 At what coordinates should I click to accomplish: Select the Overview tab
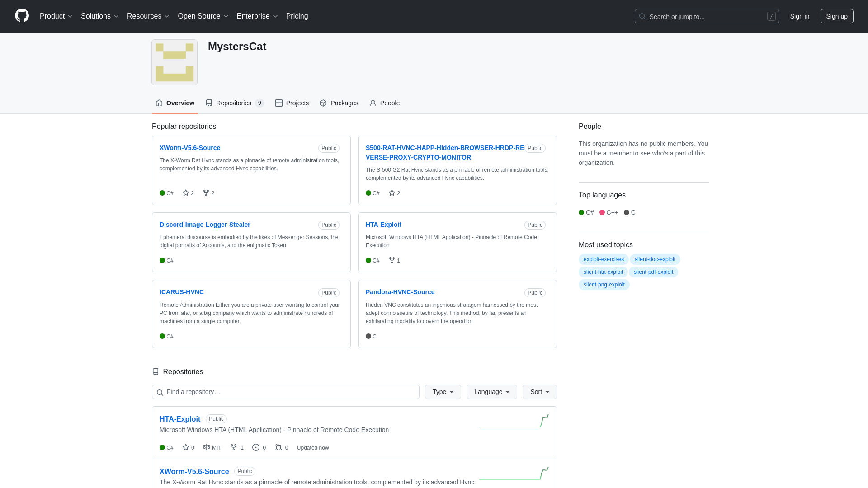[175, 103]
